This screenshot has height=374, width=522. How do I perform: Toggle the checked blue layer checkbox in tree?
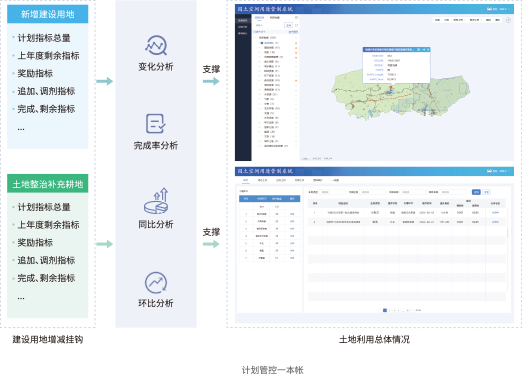point(262,43)
